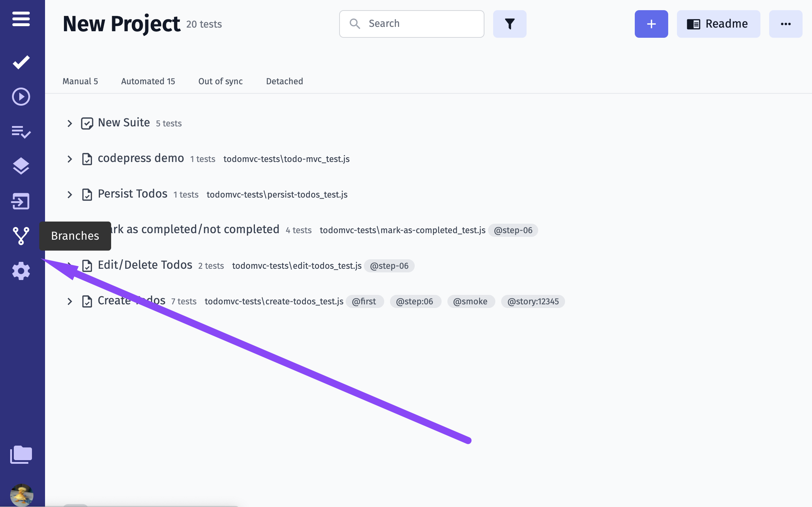Expand the Persist Todos suite
The width and height of the screenshot is (812, 507).
pyautogui.click(x=70, y=195)
